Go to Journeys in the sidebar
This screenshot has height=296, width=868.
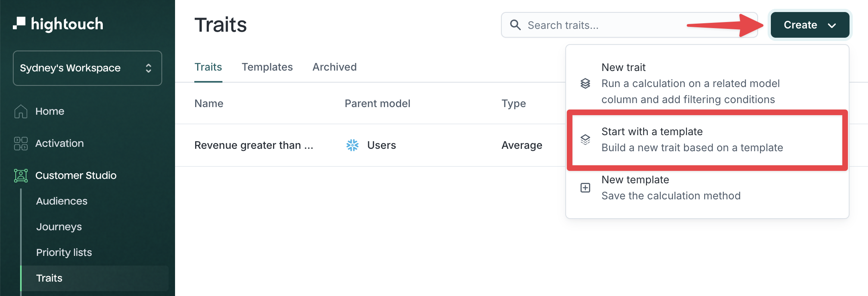59,227
